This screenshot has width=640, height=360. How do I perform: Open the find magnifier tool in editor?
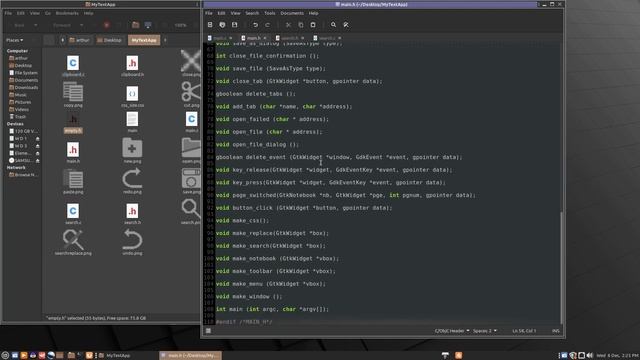point(333,25)
